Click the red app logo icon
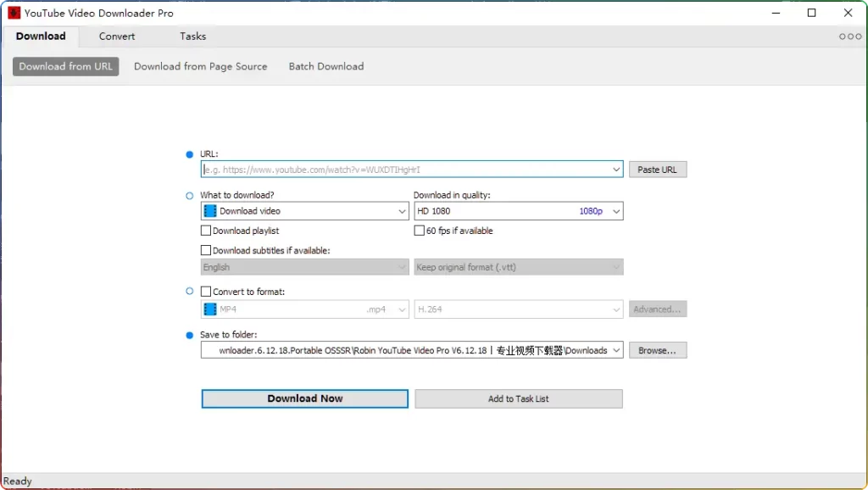The width and height of the screenshot is (868, 490). (14, 13)
